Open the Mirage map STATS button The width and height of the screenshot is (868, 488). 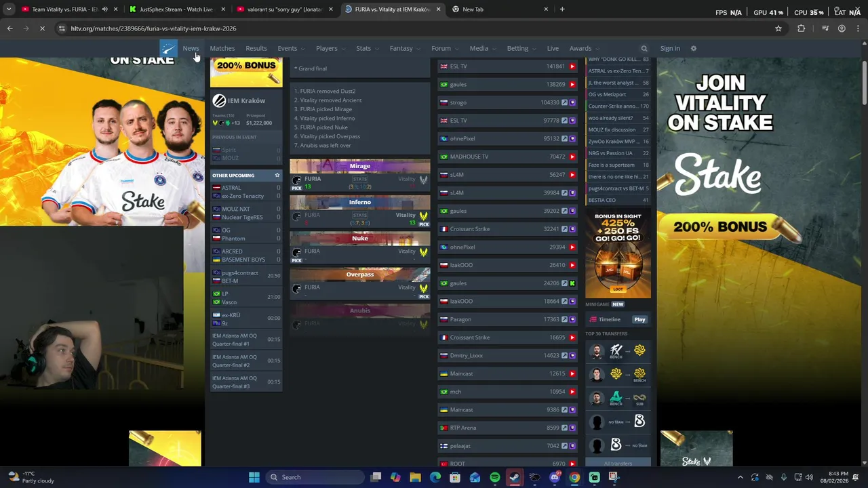tap(359, 179)
